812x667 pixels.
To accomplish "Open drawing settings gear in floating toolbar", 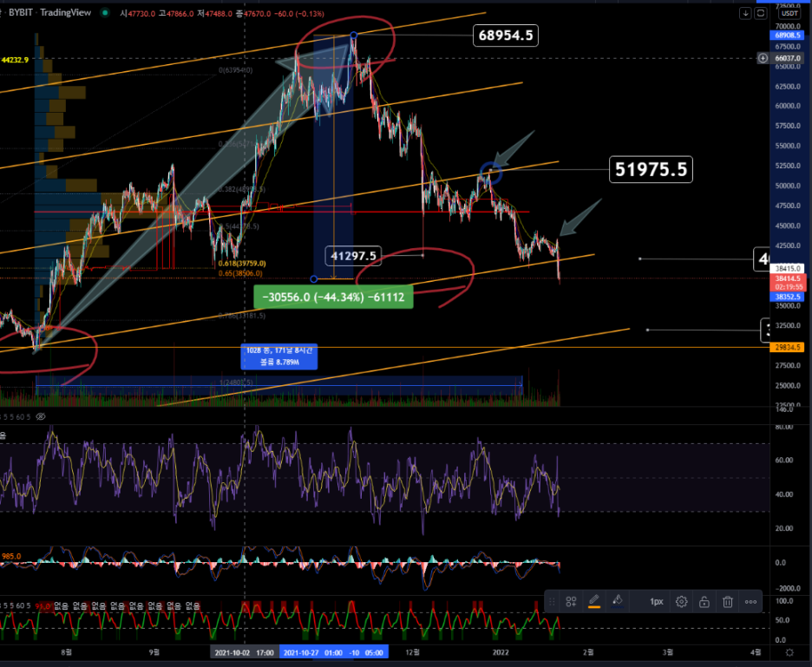I will 681,602.
